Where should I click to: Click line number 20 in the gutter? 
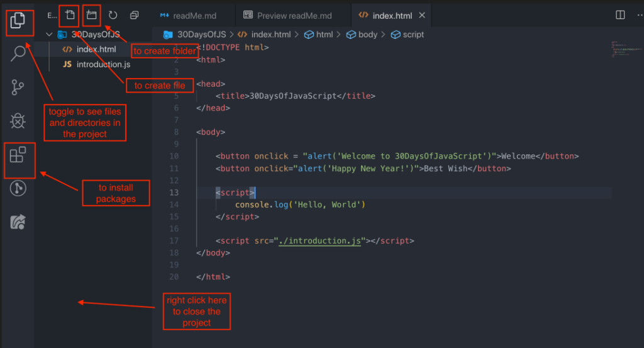point(174,276)
